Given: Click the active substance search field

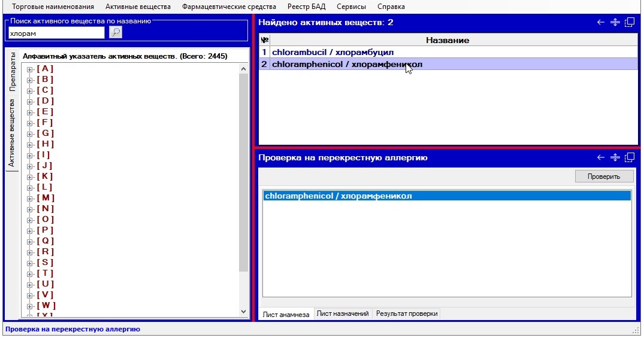Looking at the screenshot, I should pyautogui.click(x=56, y=34).
